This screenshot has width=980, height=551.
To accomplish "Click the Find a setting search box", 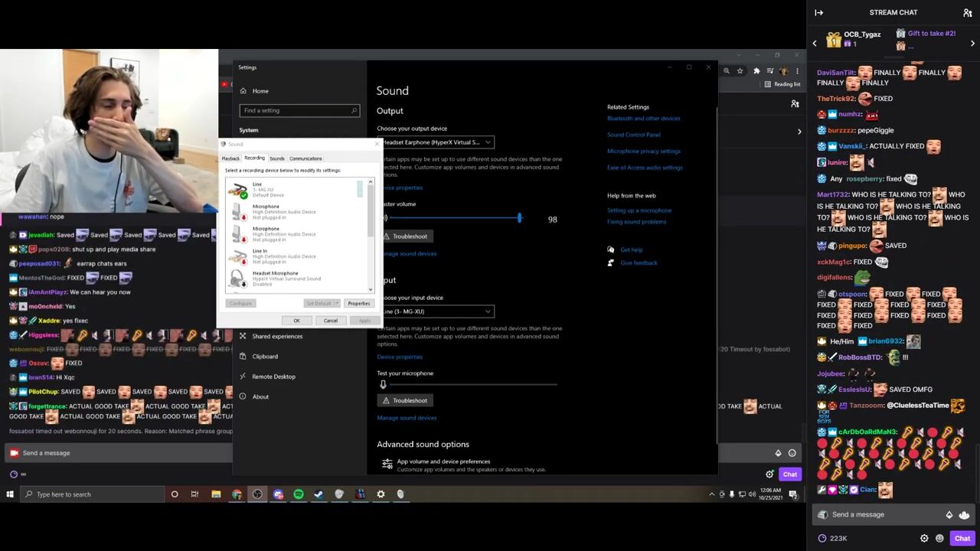I will 299,110.
